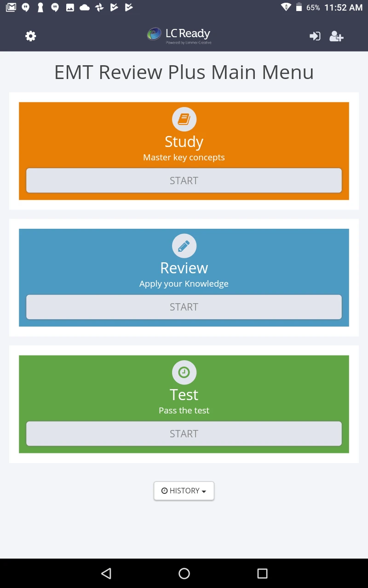Tap the Test heading text
The height and width of the screenshot is (588, 368).
coord(184,395)
